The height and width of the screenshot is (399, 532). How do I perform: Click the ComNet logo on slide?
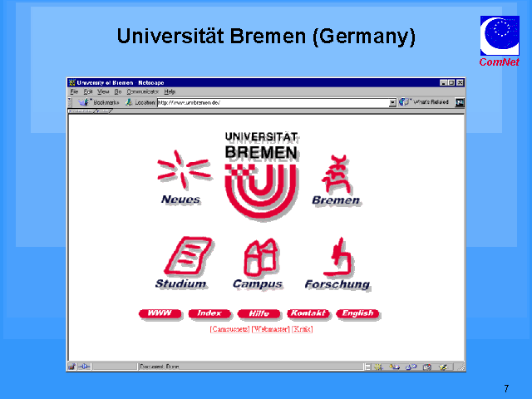500,41
